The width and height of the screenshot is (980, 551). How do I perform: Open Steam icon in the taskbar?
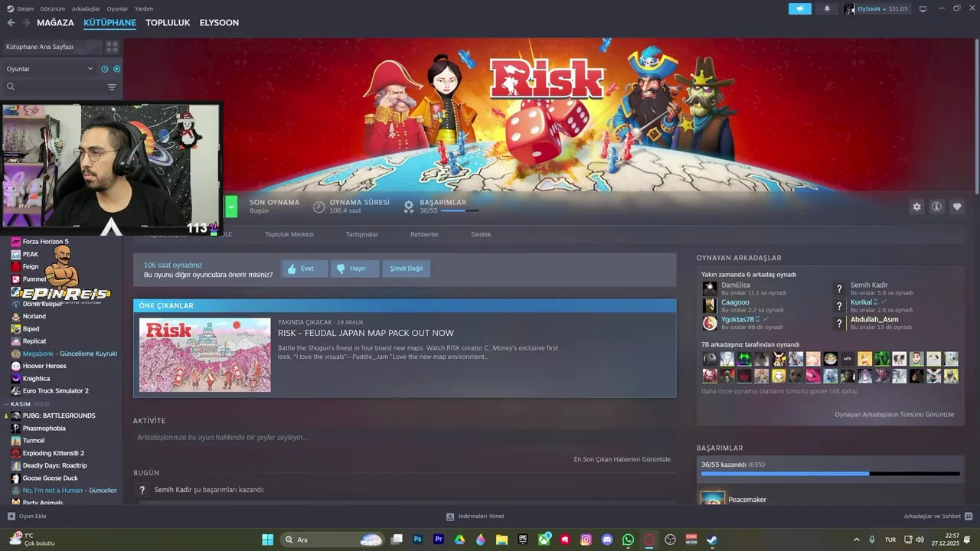coord(712,540)
